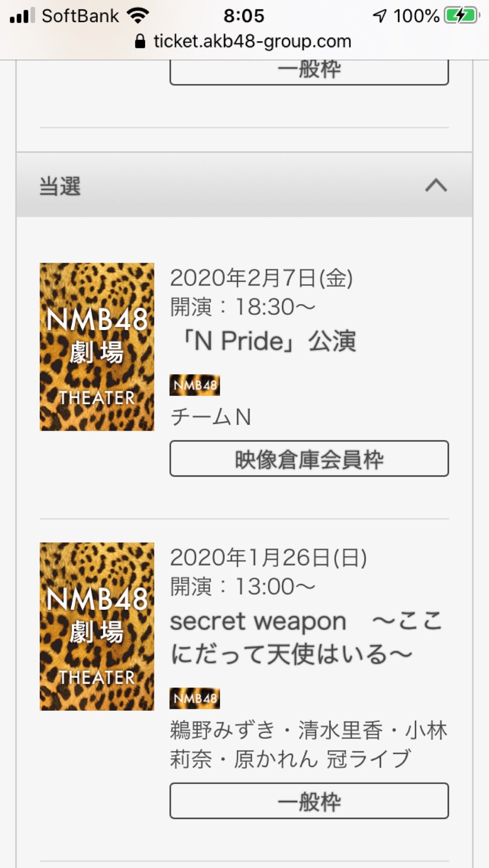Open NMB48 theater thumbnail for Jan 26
The height and width of the screenshot is (868, 489).
tap(97, 627)
